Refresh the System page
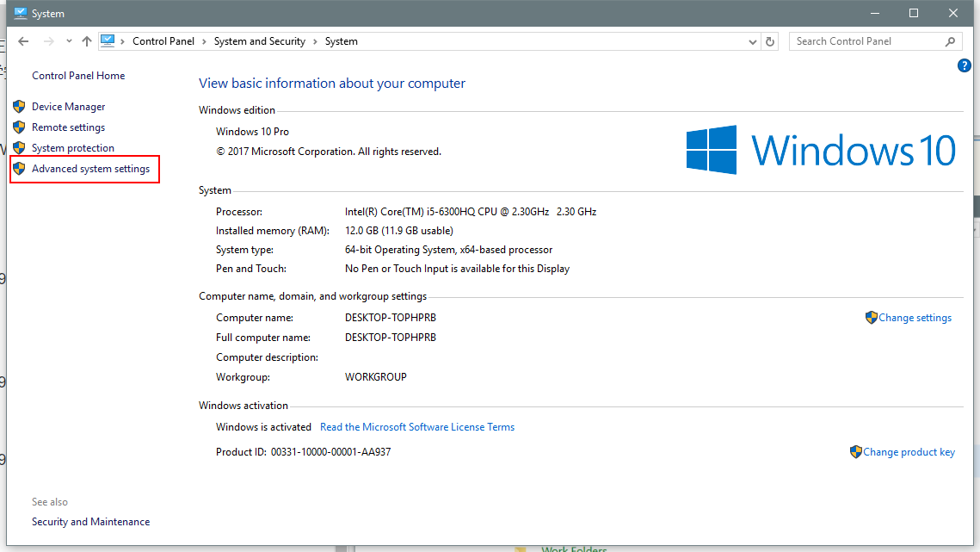This screenshot has height=552, width=980. click(x=770, y=42)
